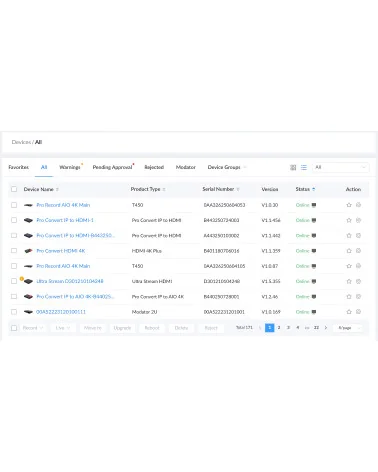Check the Pro Convert IP to AIO 4K row
Image resolution: width=378 pixels, height=472 pixels.
coord(14,296)
